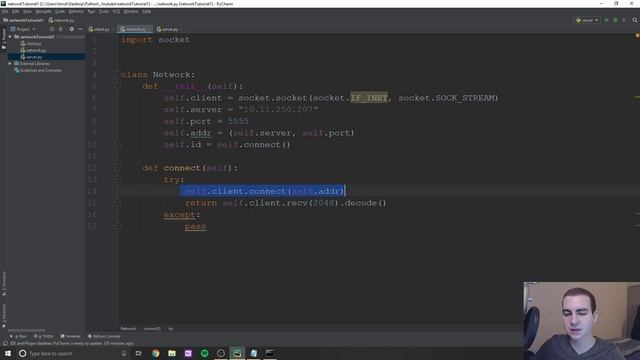Image resolution: width=640 pixels, height=360 pixels.
Task: Fold the __init__ method at its gutter marker
Action: [x=118, y=86]
